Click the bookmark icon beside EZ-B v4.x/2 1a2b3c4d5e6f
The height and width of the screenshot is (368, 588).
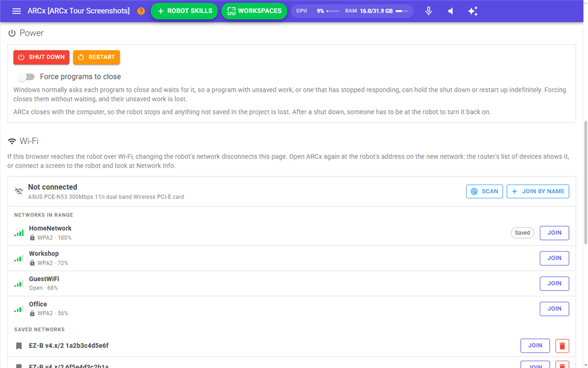(x=19, y=346)
